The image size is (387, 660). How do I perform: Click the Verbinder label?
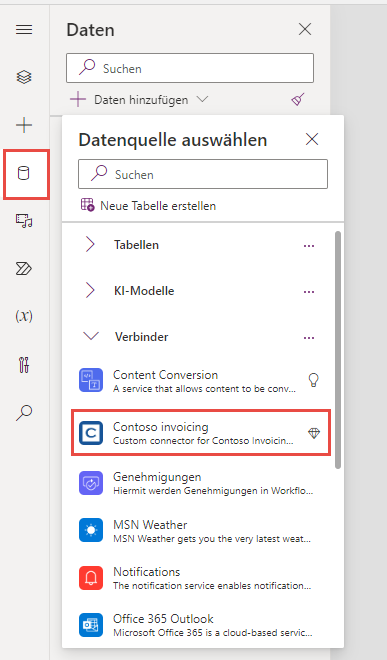tap(141, 337)
